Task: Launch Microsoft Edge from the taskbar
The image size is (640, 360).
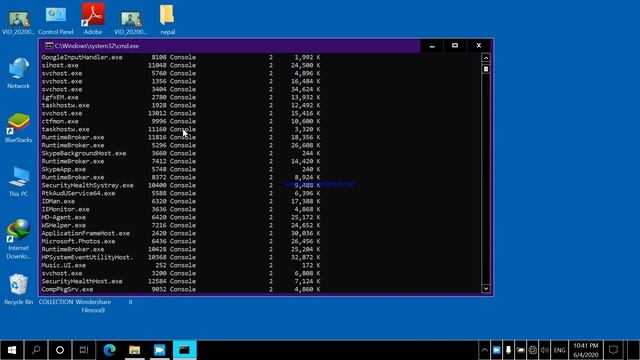Action: click(x=109, y=350)
